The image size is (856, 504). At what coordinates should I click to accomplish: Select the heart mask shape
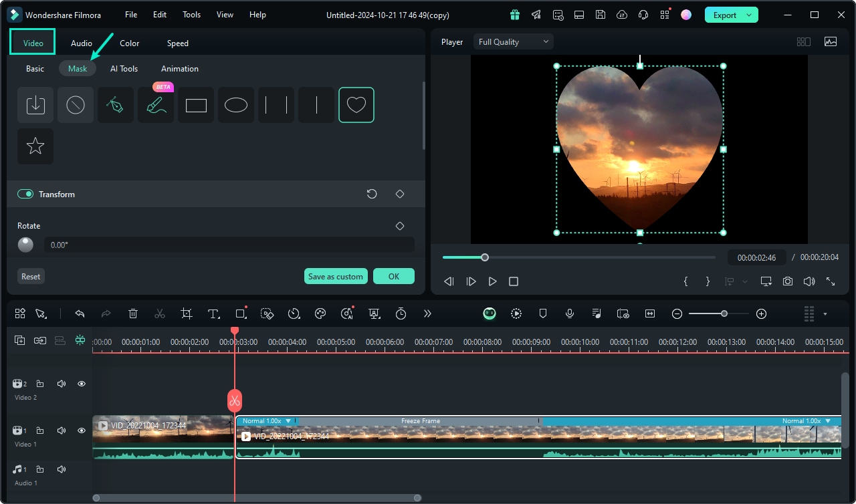(356, 105)
